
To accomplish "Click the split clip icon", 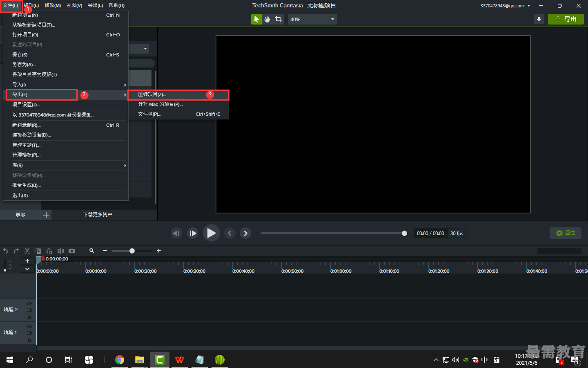I will 60,251.
